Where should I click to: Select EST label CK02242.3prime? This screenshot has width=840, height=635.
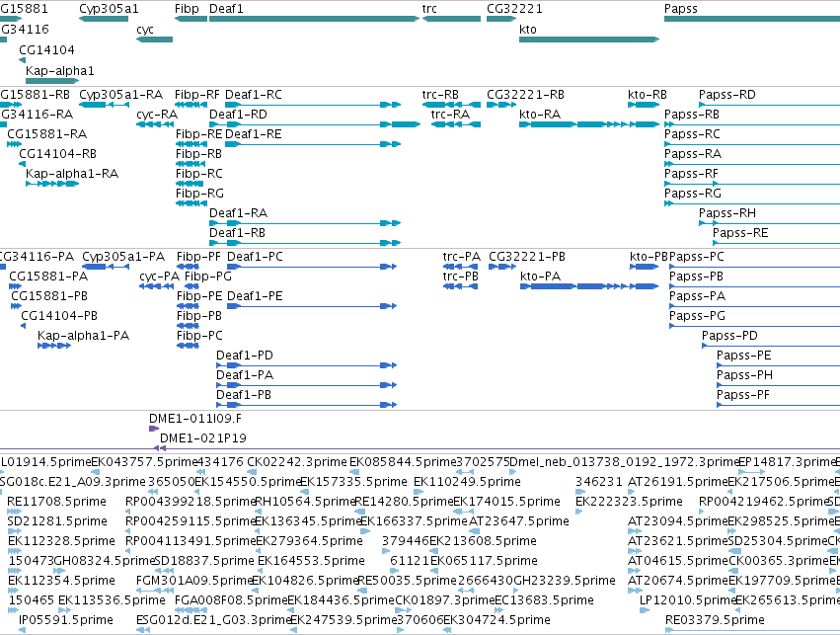[x=297, y=462]
